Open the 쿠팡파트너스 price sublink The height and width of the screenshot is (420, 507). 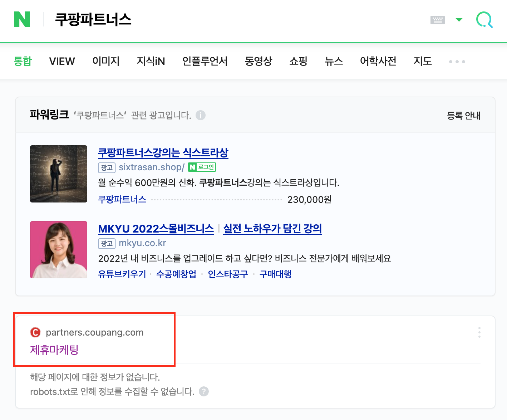coord(122,199)
